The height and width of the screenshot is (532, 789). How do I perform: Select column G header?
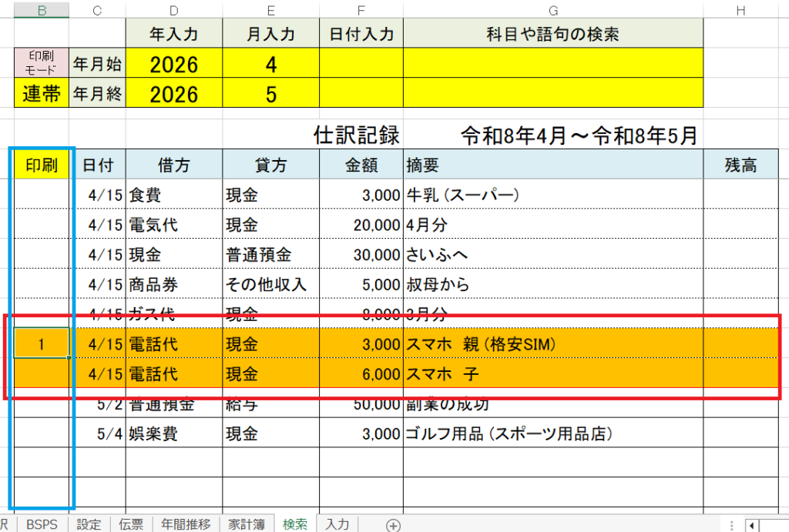552,9
